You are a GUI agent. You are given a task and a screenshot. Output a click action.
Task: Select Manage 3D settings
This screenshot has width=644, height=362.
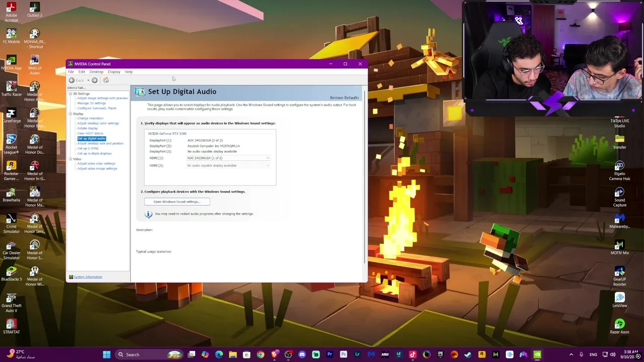click(92, 103)
